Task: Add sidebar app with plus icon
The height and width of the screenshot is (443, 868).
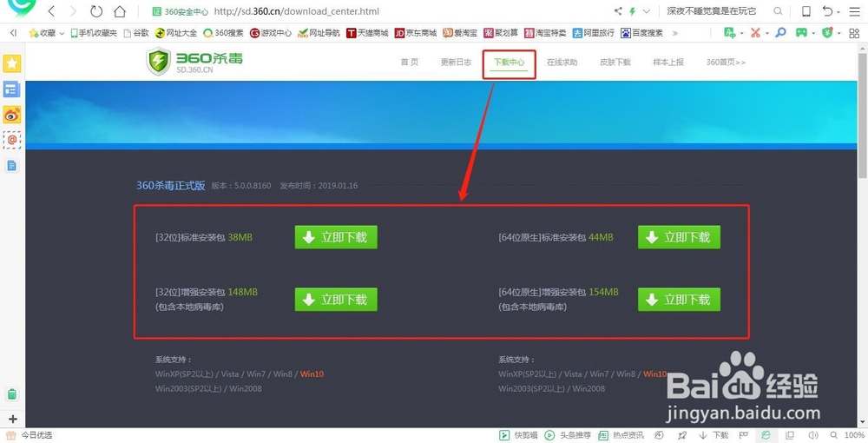Action: pos(13,420)
